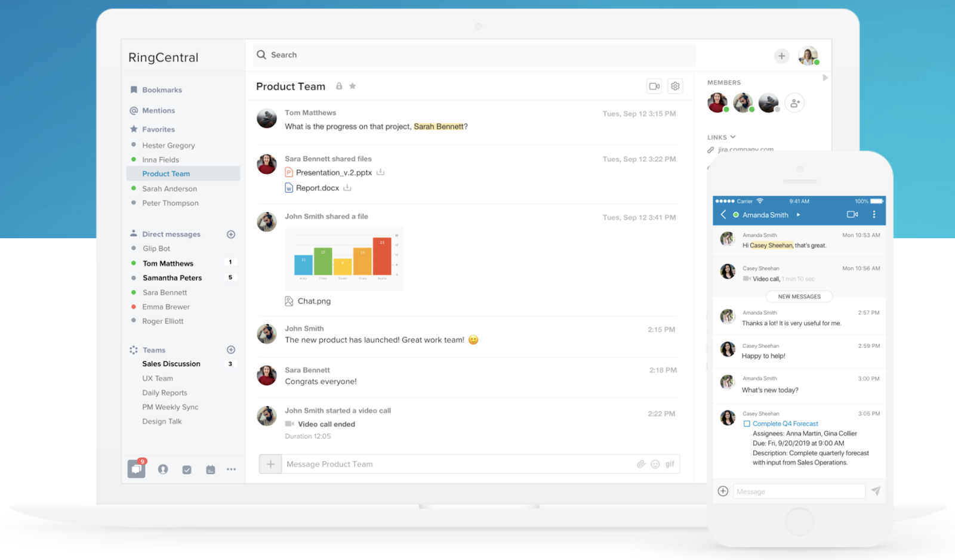The width and height of the screenshot is (955, 560).
Task: Switch to the contacts tab icon
Action: tap(163, 469)
